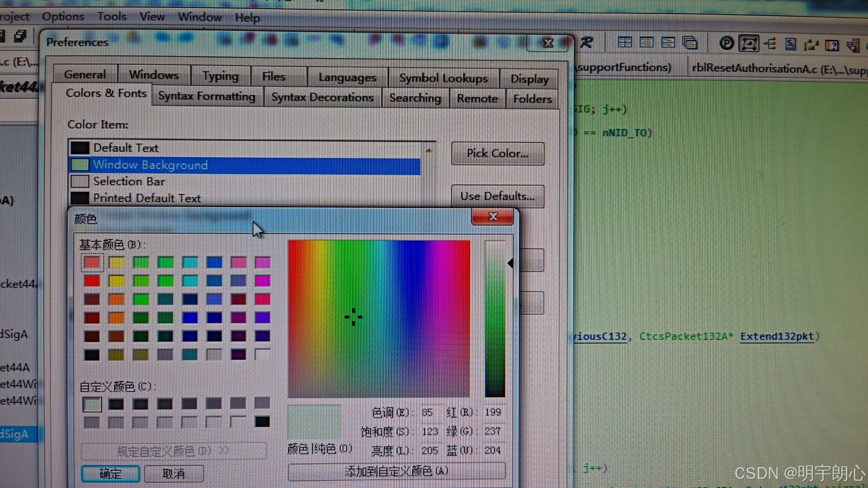Click the luminance slider arrow
The image size is (868, 488).
[x=510, y=263]
